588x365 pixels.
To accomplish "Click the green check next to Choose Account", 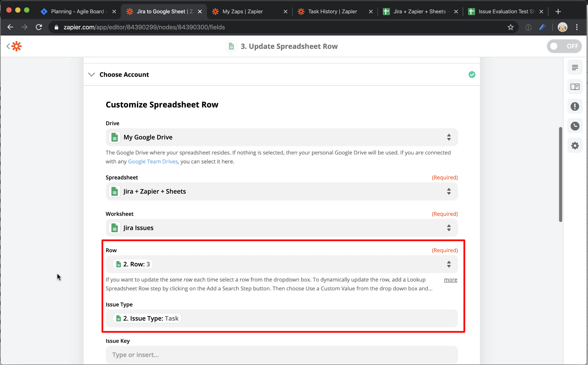I will (472, 75).
